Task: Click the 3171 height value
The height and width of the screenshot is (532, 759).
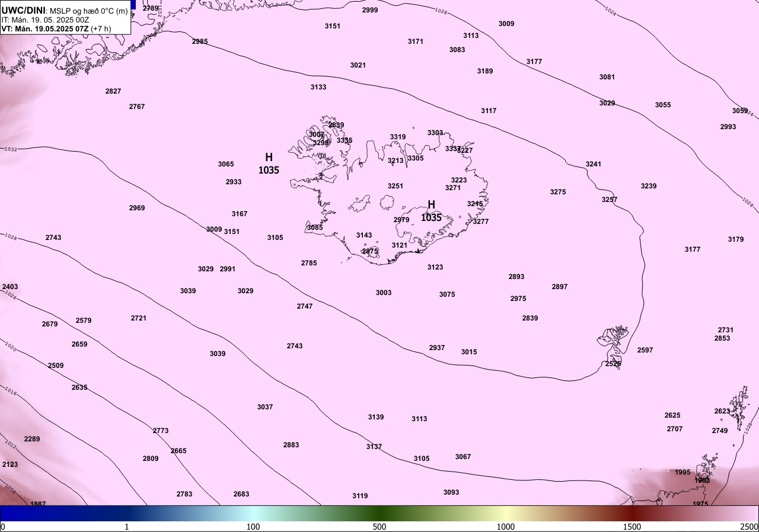Action: (x=416, y=41)
